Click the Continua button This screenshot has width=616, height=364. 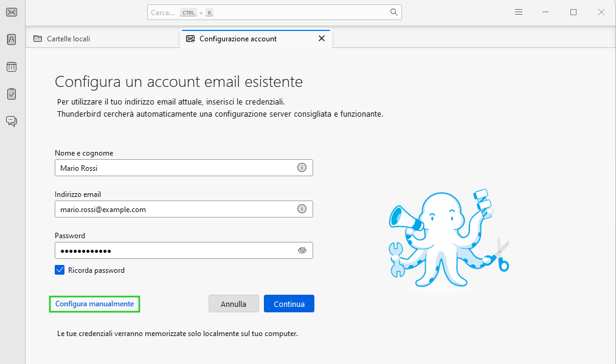(x=289, y=304)
